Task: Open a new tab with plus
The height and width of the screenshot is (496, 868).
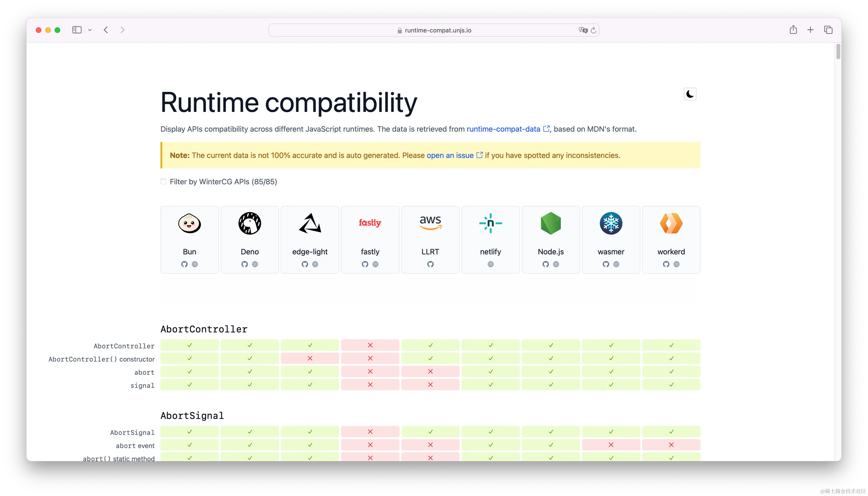Action: pos(810,30)
